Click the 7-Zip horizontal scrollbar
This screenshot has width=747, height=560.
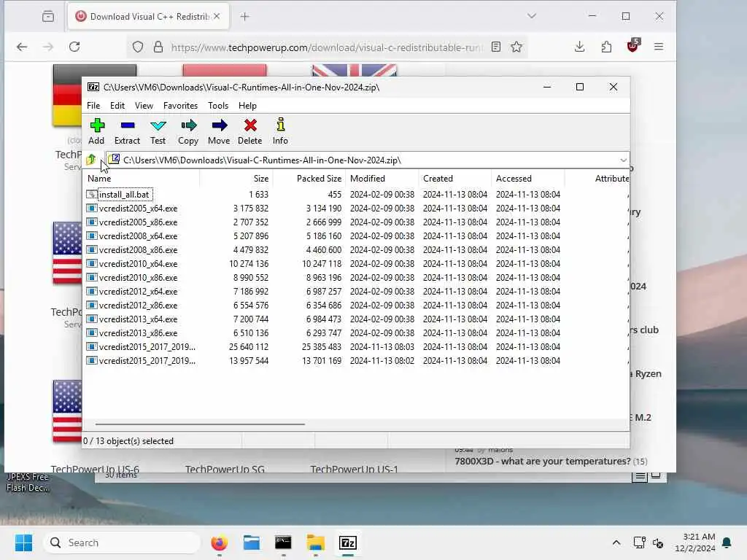(x=200, y=424)
